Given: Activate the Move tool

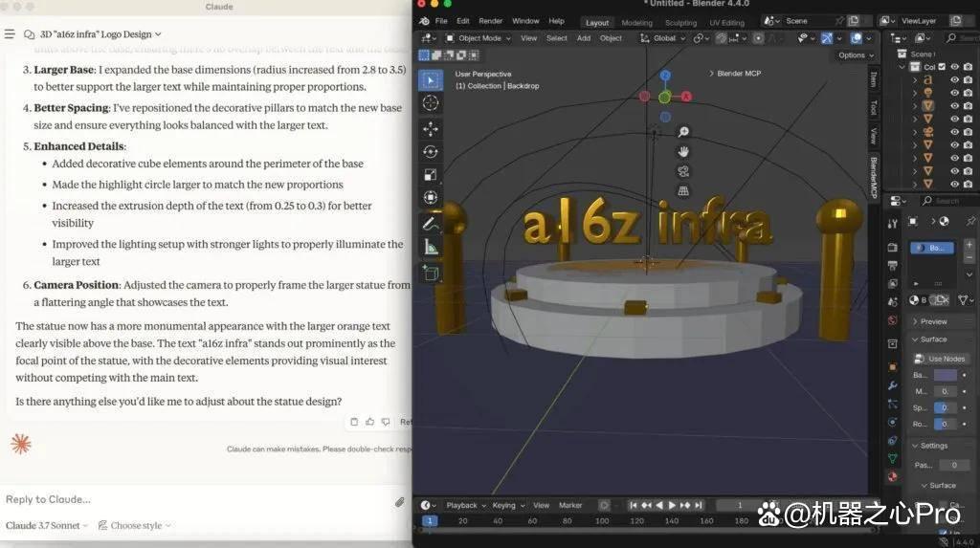Looking at the screenshot, I should 430,129.
